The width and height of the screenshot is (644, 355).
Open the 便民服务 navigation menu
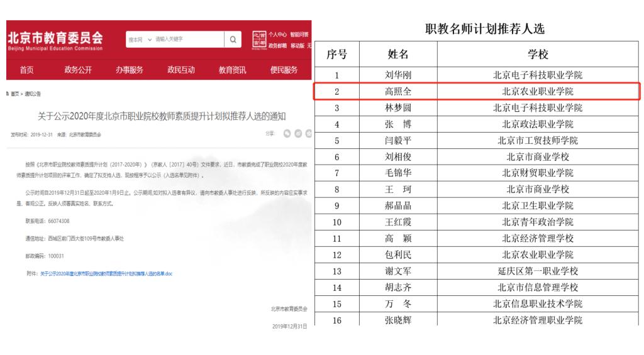tap(284, 70)
